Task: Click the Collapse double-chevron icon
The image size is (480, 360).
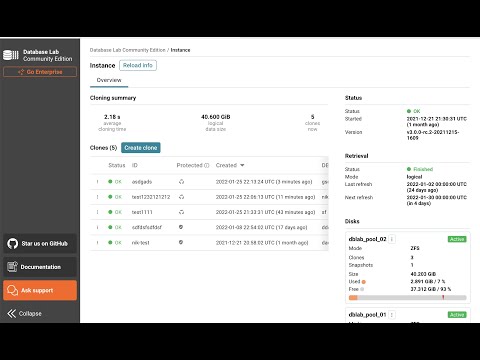Action: point(11,313)
